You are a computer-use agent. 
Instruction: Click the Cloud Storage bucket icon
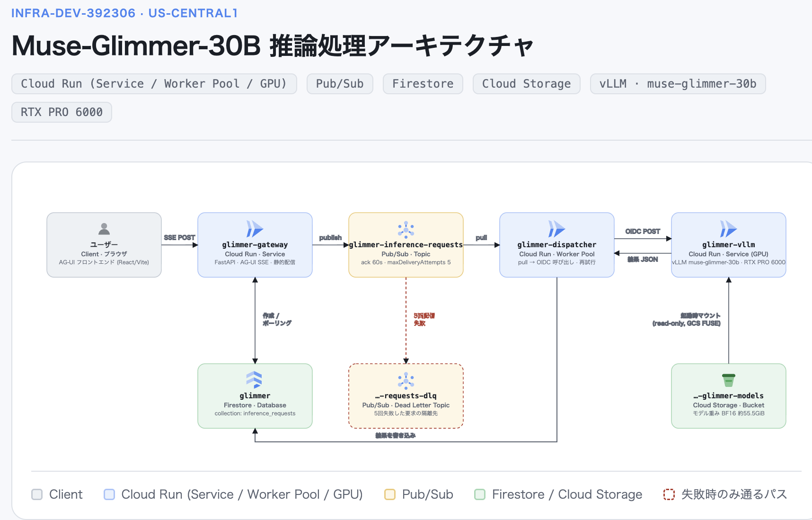point(729,380)
